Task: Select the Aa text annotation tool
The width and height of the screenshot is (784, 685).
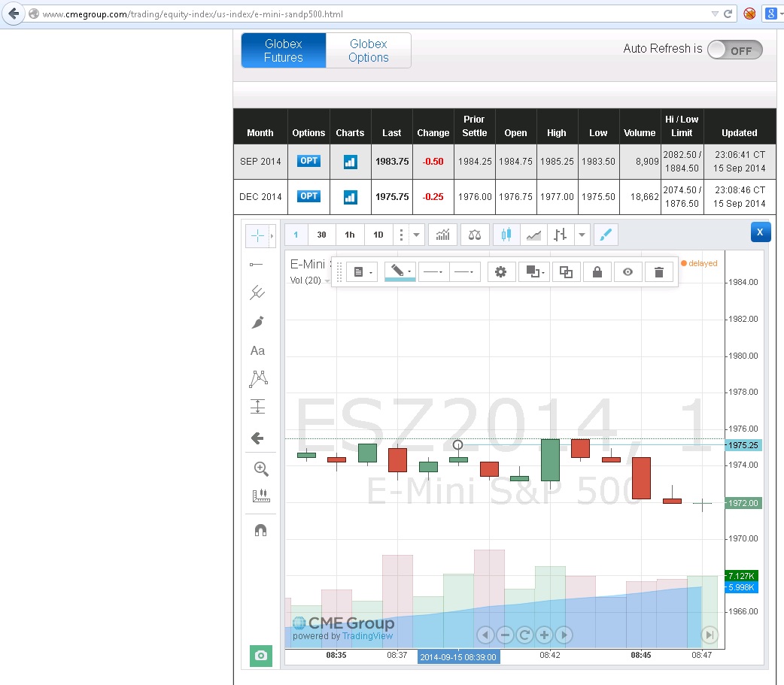Action: point(257,350)
